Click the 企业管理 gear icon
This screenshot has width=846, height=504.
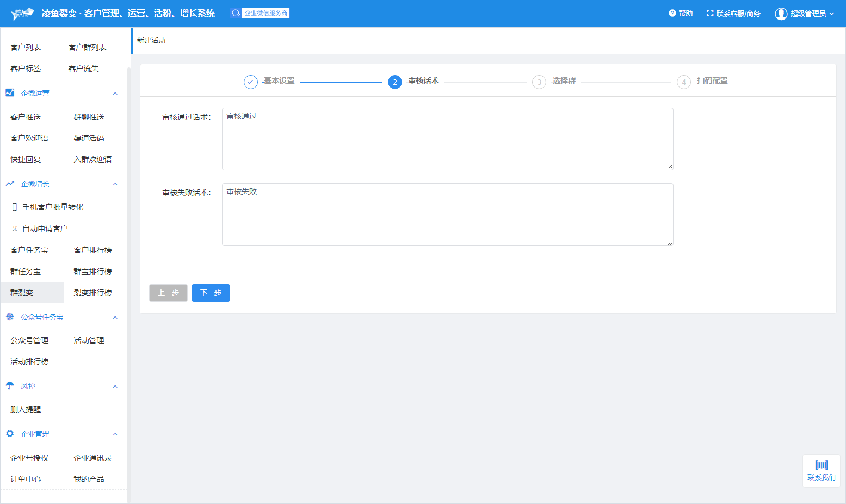(x=10, y=434)
